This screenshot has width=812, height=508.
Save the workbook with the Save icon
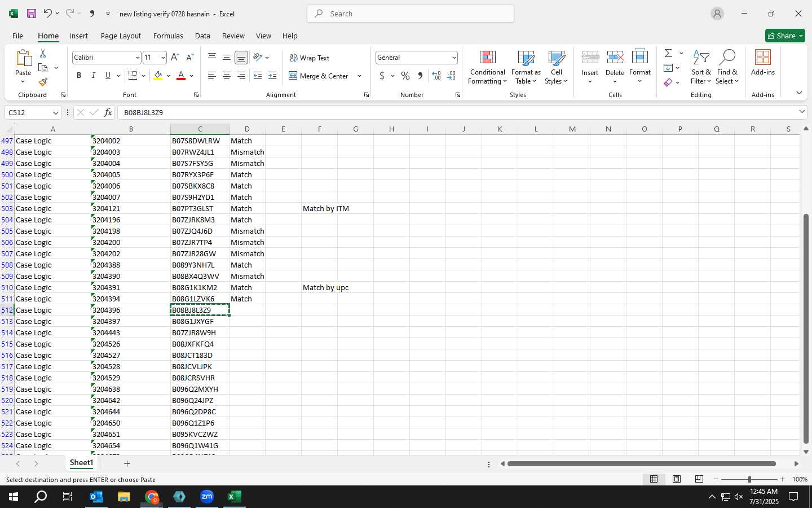(32, 14)
